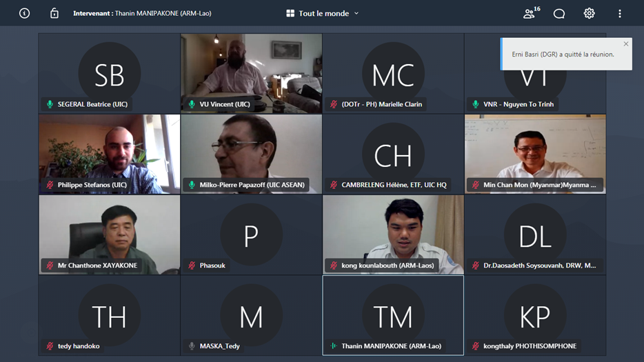Select the Thanin MANIPAKONE name label
This screenshot has width=644, height=362.
click(392, 346)
